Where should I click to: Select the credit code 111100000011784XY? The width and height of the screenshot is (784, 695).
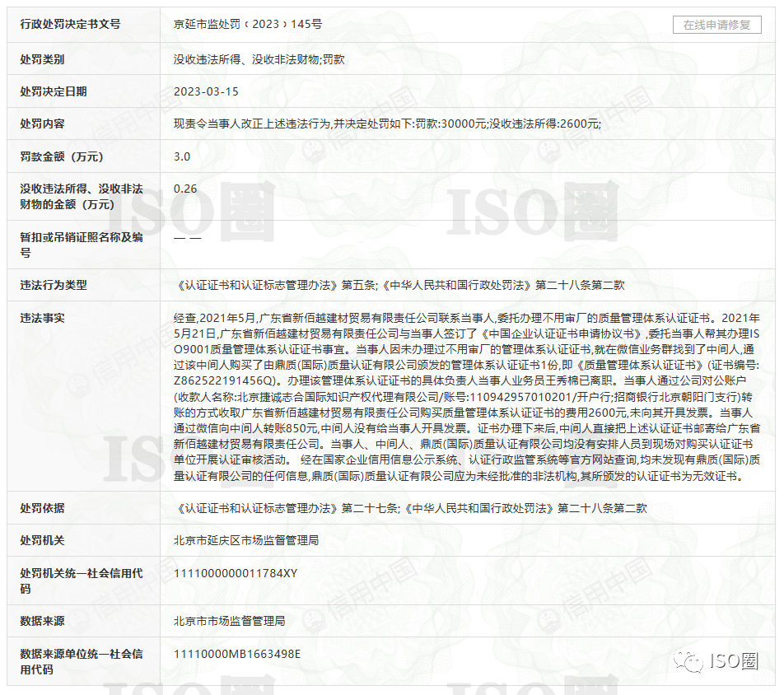(236, 573)
